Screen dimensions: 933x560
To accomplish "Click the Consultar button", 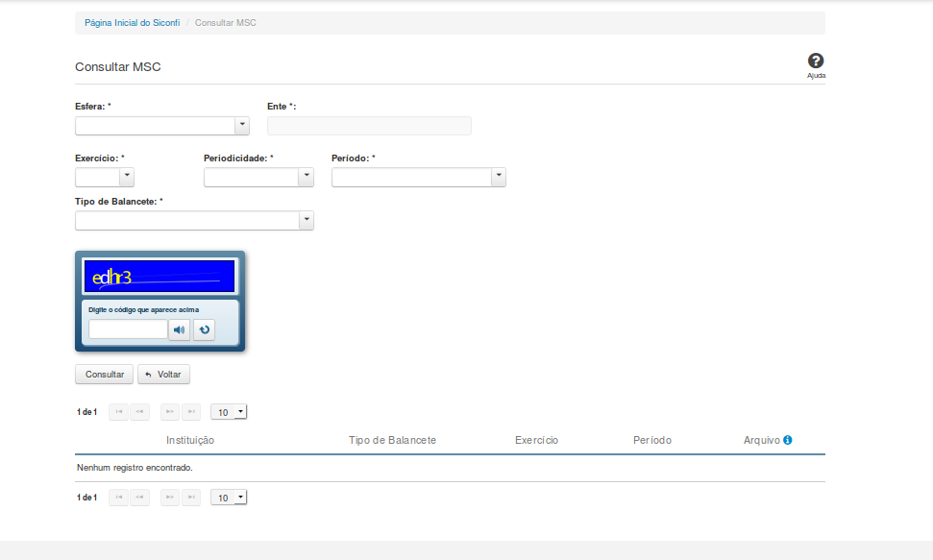I will 105,375.
